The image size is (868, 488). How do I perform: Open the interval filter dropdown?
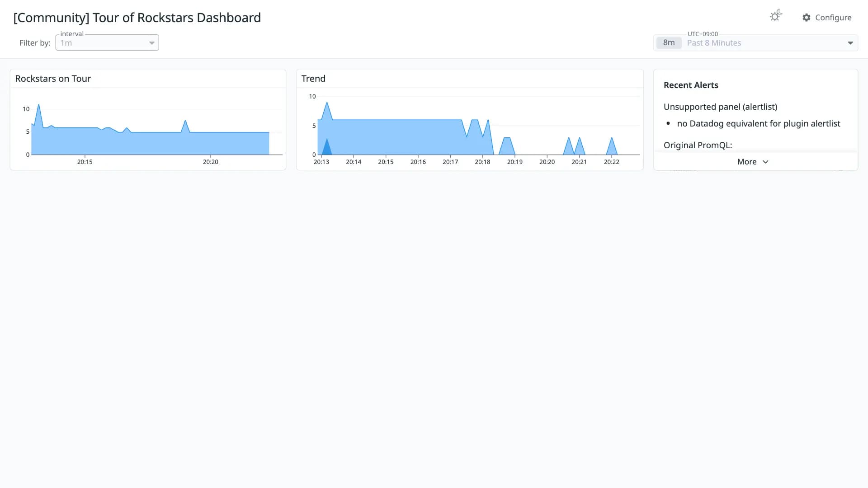pyautogui.click(x=107, y=43)
